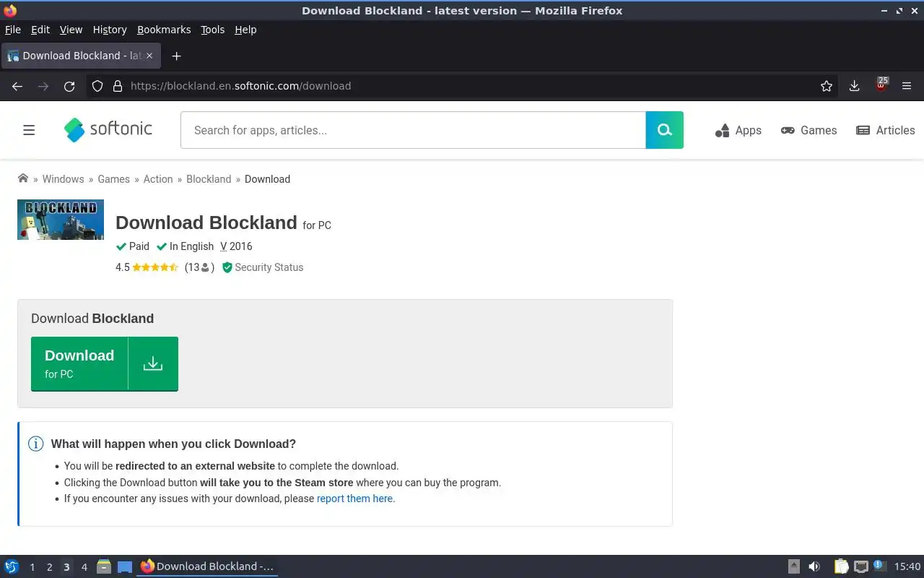This screenshot has width=924, height=578.
Task: Click the Action breadcrumb link
Action: (158, 179)
